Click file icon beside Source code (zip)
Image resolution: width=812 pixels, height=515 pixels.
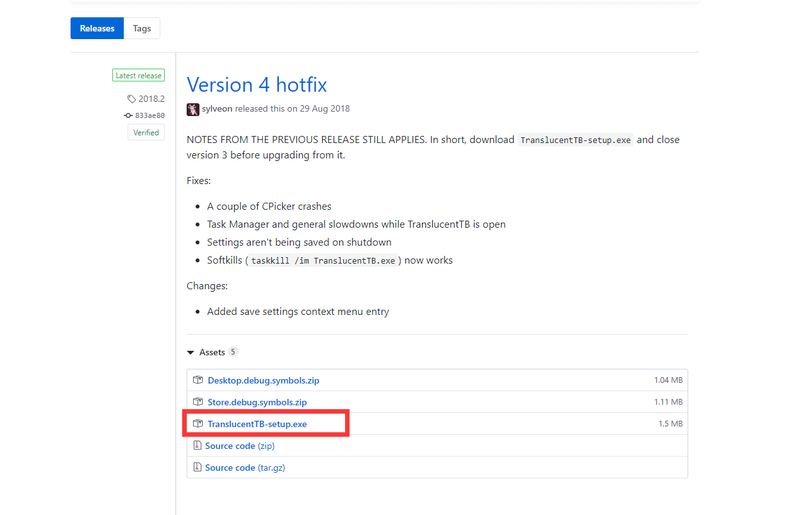[x=198, y=446]
